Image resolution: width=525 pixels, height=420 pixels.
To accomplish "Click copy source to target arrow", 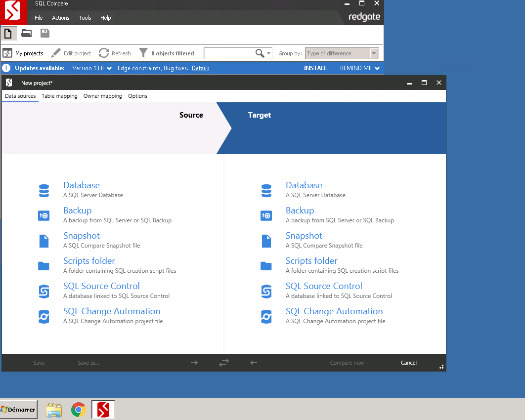I will click(194, 363).
